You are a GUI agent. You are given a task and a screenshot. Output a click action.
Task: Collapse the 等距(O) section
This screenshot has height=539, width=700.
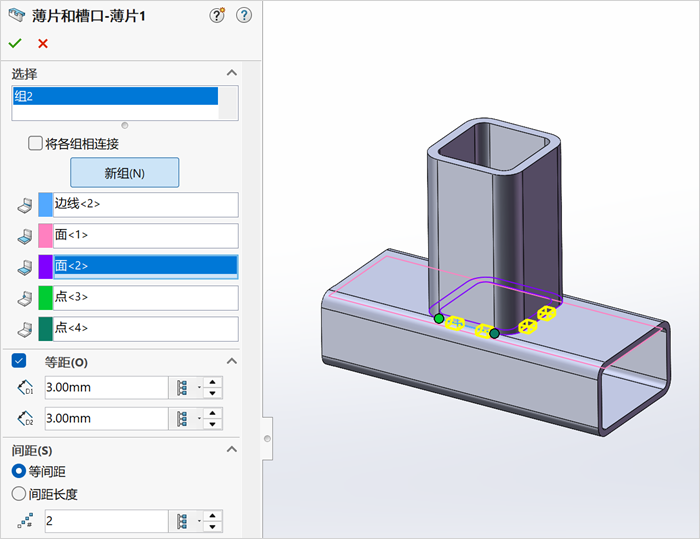(x=232, y=361)
